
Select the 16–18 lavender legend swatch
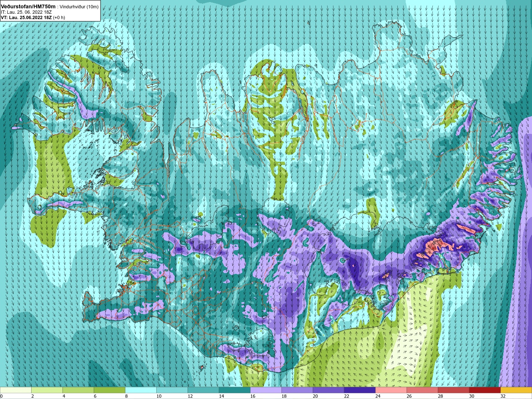coord(266,390)
